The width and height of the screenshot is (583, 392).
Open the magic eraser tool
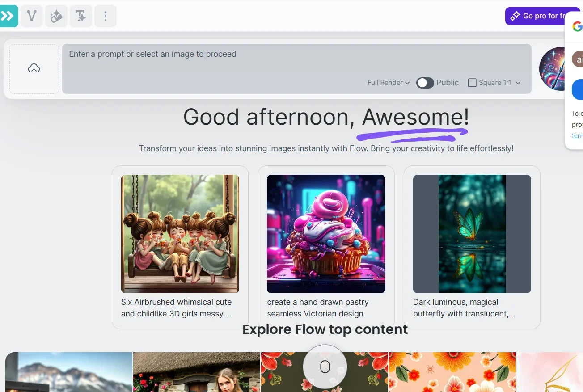click(x=56, y=16)
